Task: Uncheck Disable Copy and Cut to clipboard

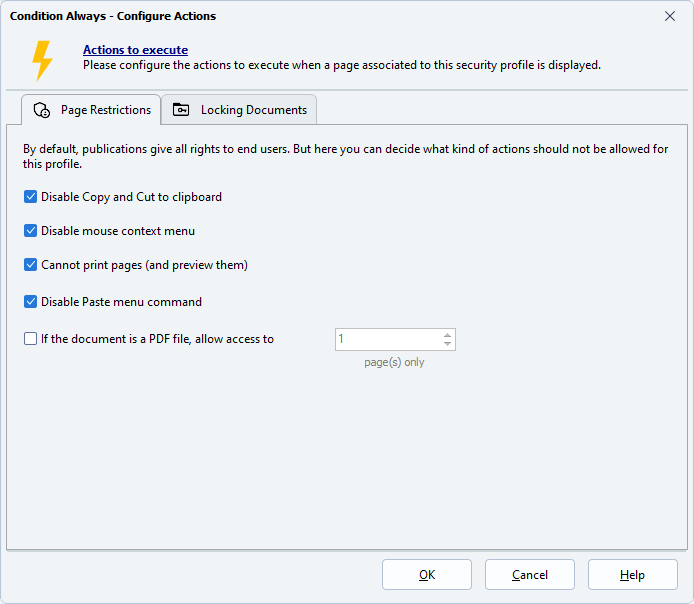Action: click(x=31, y=197)
